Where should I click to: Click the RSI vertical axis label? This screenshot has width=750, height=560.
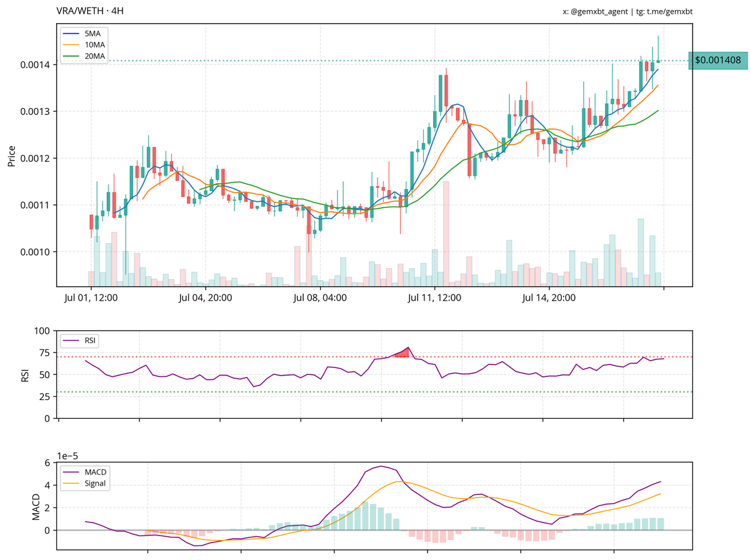[x=25, y=374]
